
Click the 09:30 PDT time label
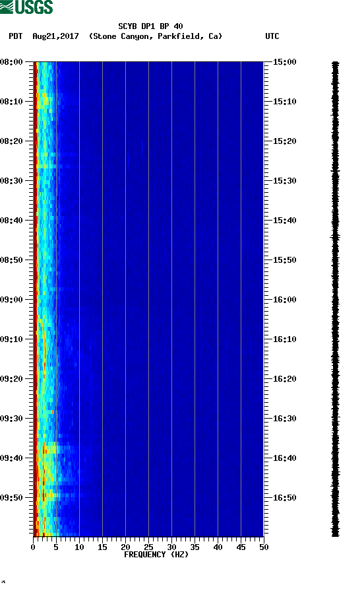(12, 419)
